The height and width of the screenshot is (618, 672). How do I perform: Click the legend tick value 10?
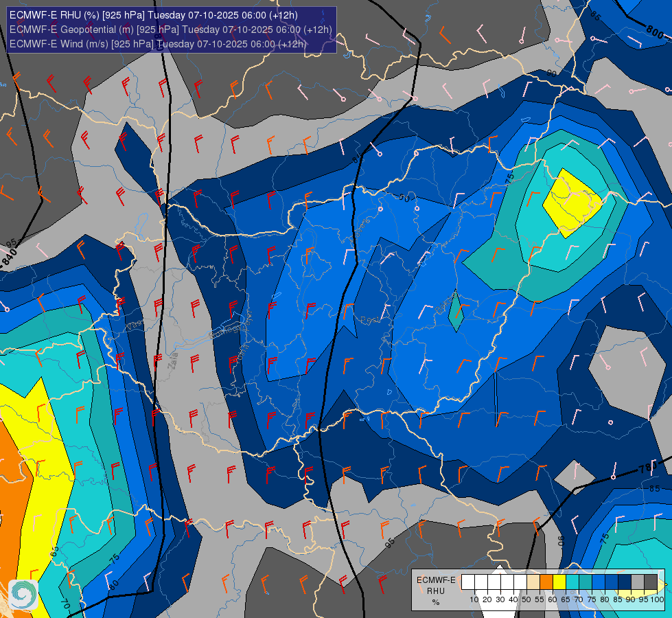click(x=474, y=599)
